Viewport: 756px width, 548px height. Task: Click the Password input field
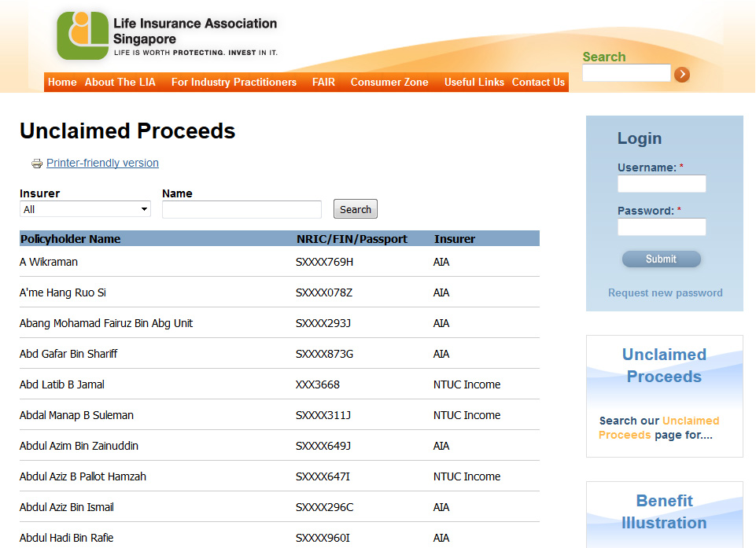(x=662, y=227)
